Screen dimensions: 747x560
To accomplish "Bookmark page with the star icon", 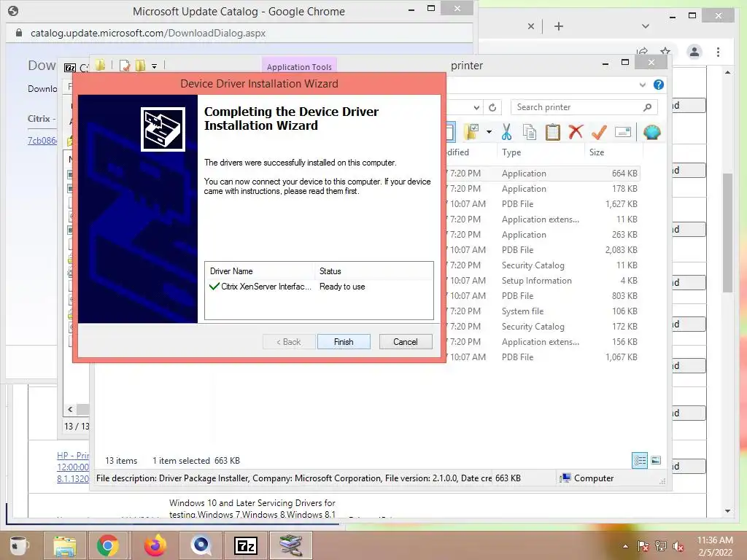I will (x=665, y=52).
